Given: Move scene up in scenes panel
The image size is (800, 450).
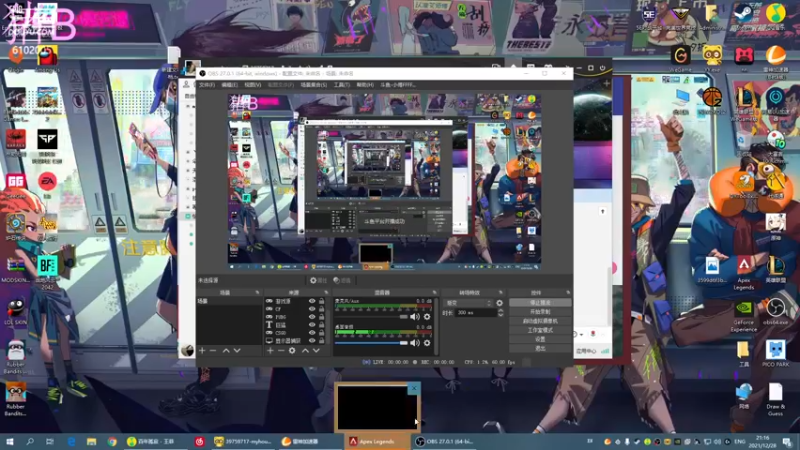Looking at the screenshot, I should click(x=226, y=351).
